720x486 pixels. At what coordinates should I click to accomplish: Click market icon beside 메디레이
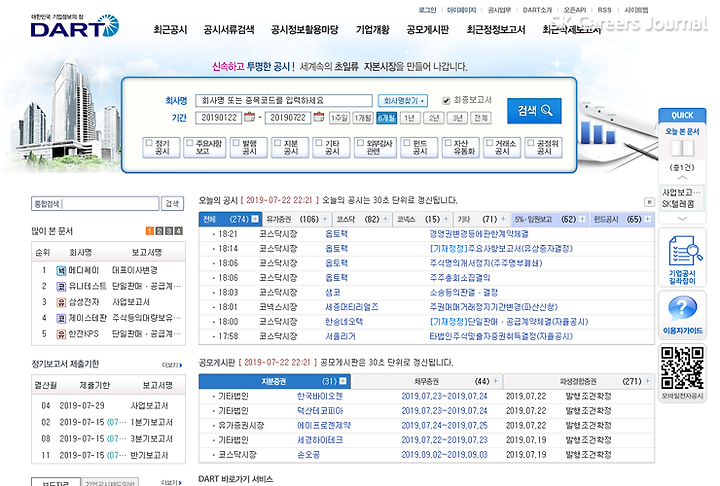click(61, 271)
